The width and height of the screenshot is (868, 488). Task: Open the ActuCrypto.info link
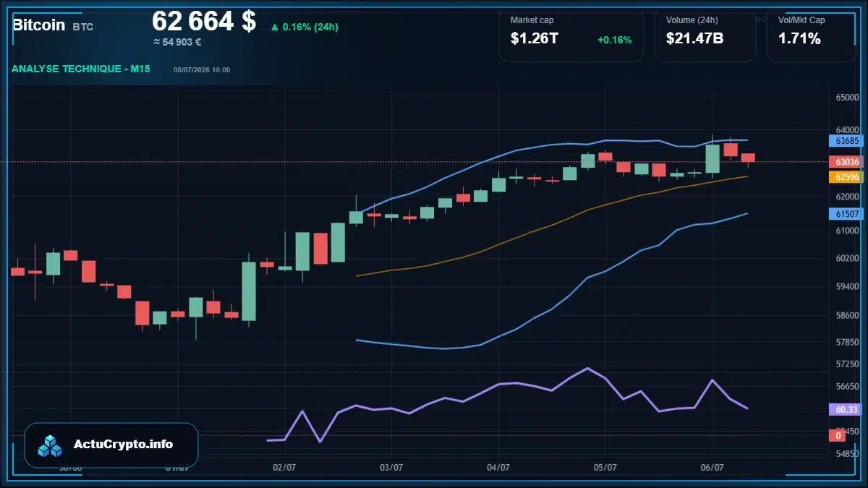coord(124,445)
